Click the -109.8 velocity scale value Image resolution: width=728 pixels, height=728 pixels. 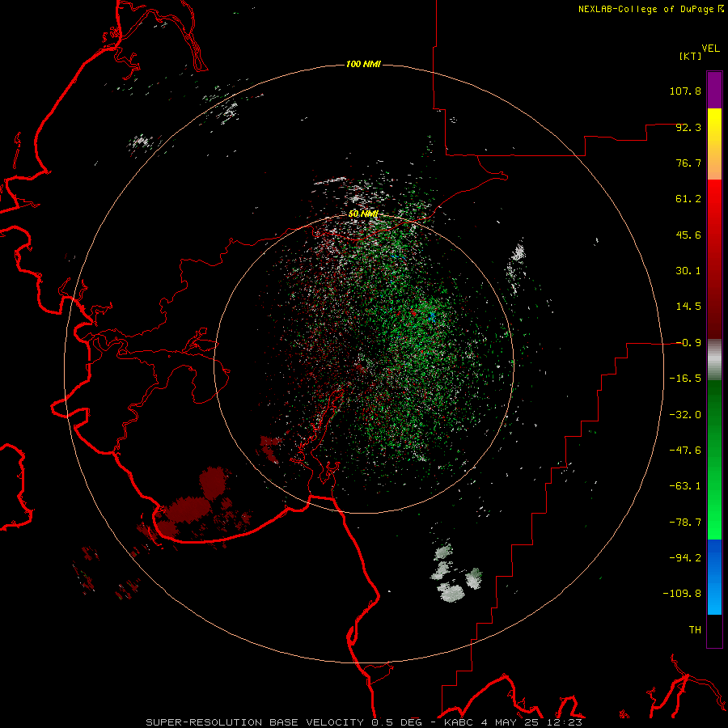pyautogui.click(x=682, y=594)
